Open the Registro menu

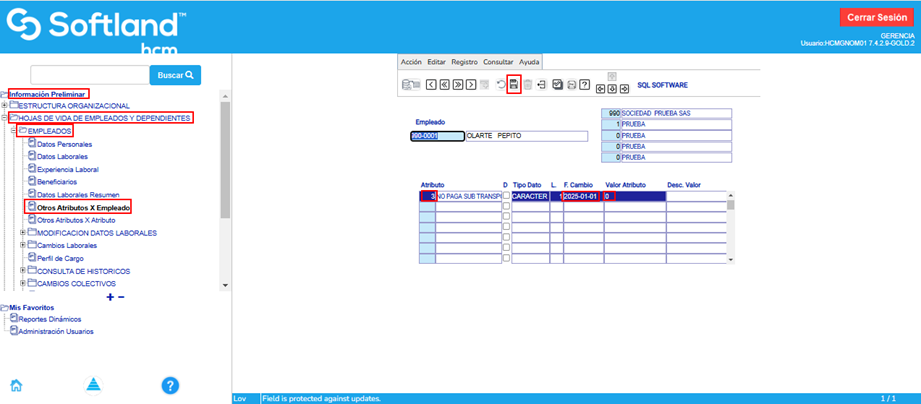464,62
